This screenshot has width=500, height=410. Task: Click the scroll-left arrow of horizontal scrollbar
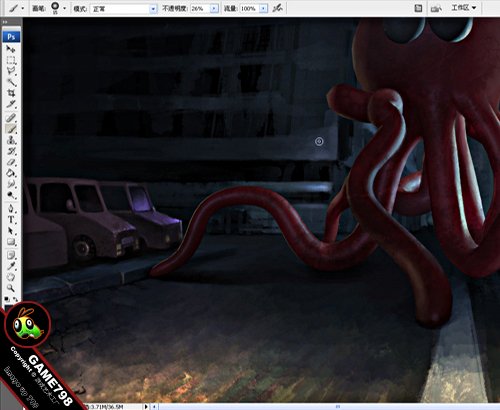[x=154, y=407]
